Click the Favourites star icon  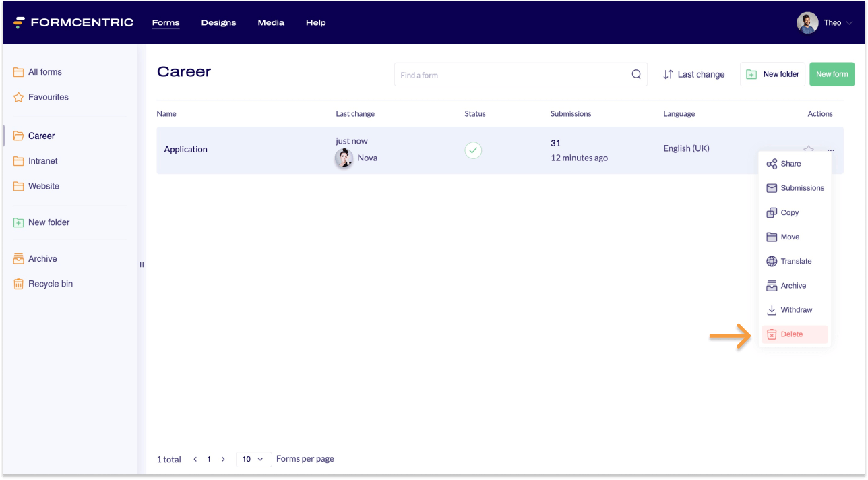[18, 97]
